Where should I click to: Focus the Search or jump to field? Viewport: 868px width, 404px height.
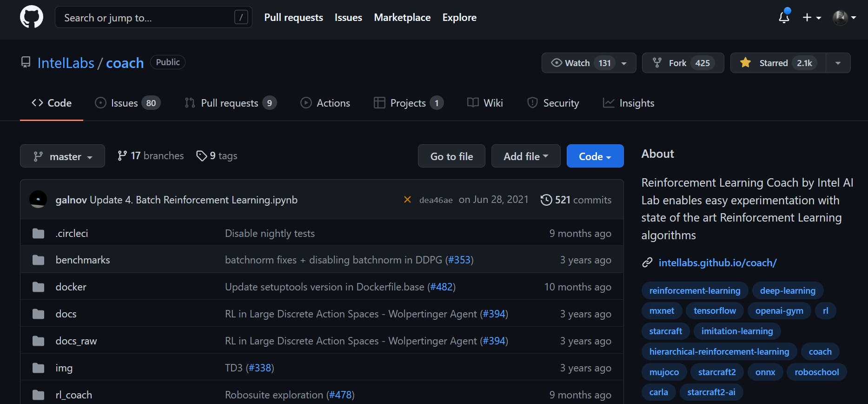(x=153, y=17)
